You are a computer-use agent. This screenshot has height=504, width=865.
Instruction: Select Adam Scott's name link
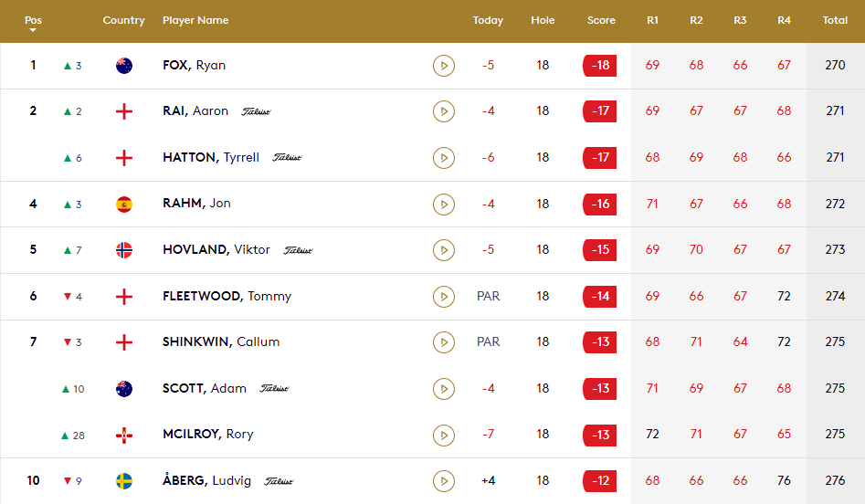204,388
